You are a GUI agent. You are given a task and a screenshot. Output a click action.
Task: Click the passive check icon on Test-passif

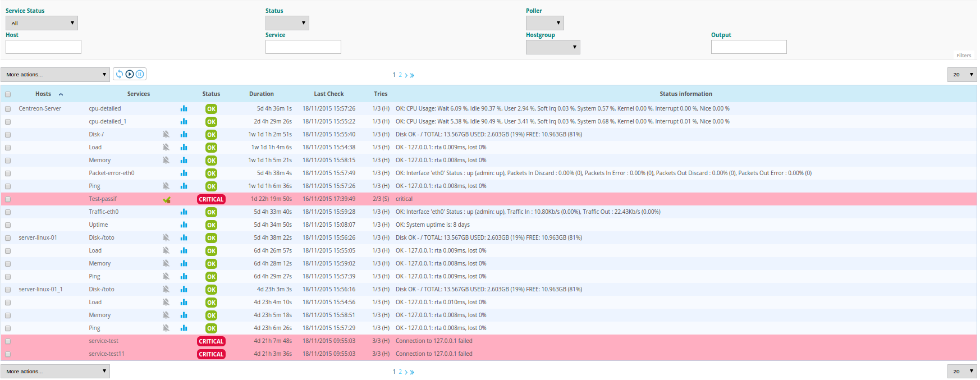(x=167, y=199)
